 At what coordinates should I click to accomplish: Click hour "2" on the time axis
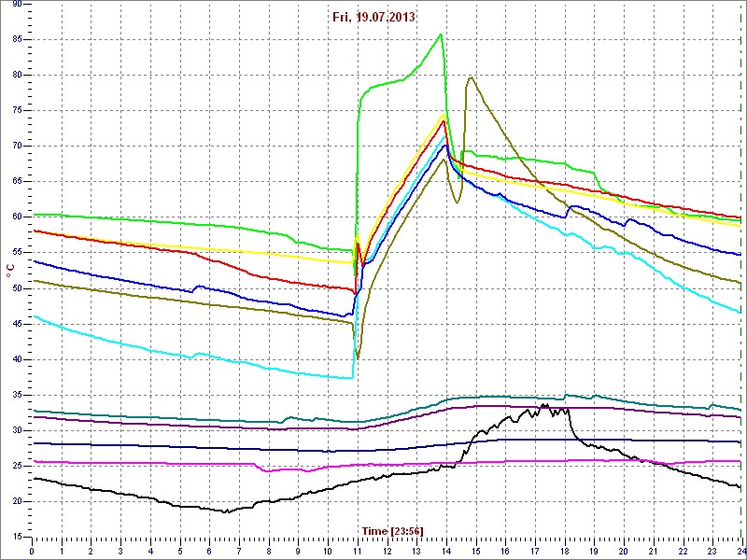point(91,549)
